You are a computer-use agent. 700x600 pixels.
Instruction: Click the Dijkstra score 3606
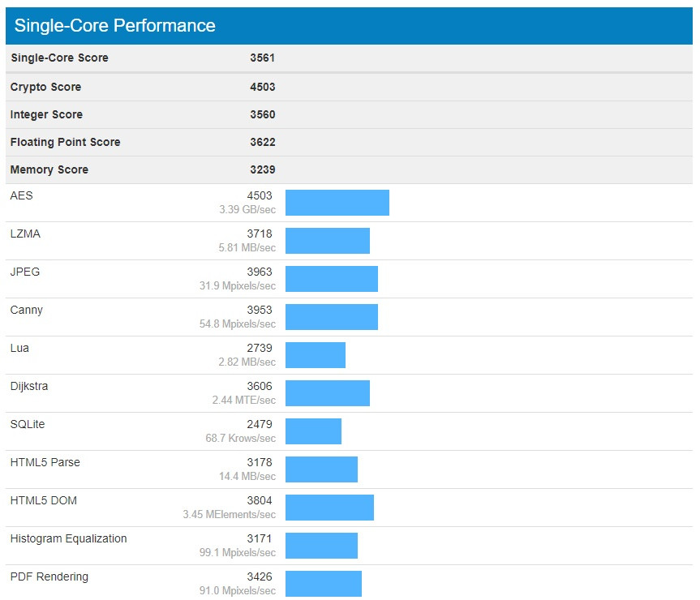(260, 387)
